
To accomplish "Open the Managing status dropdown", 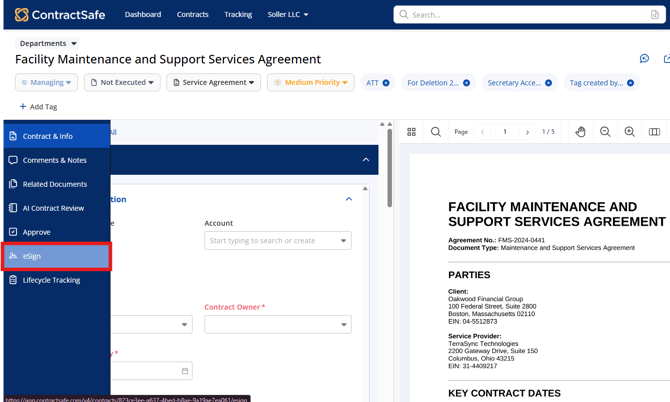I will (x=47, y=82).
